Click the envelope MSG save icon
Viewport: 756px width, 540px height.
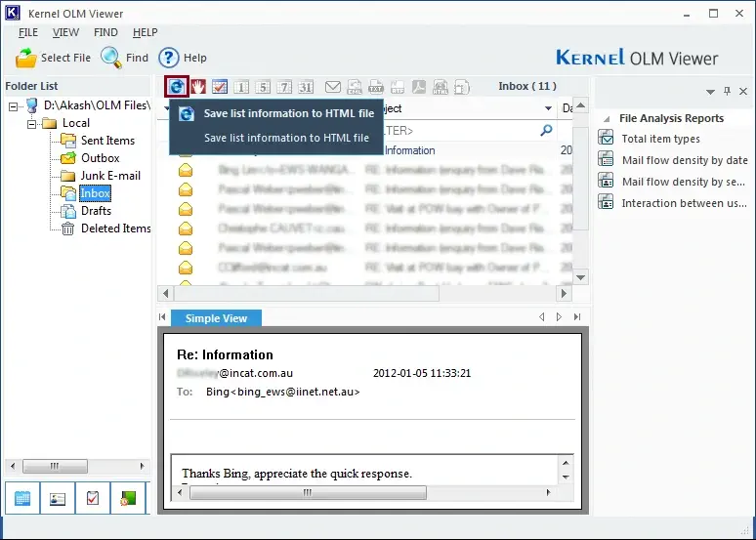(x=333, y=87)
